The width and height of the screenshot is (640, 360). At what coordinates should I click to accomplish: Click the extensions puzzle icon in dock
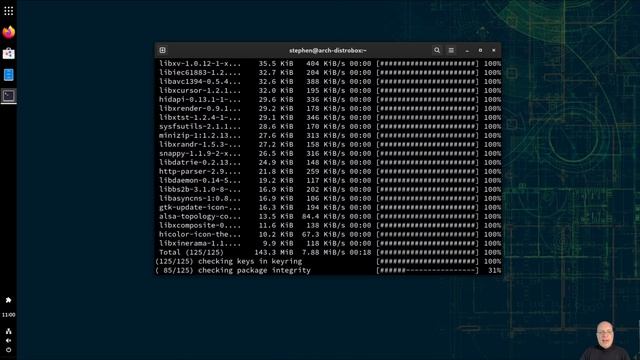(x=9, y=300)
